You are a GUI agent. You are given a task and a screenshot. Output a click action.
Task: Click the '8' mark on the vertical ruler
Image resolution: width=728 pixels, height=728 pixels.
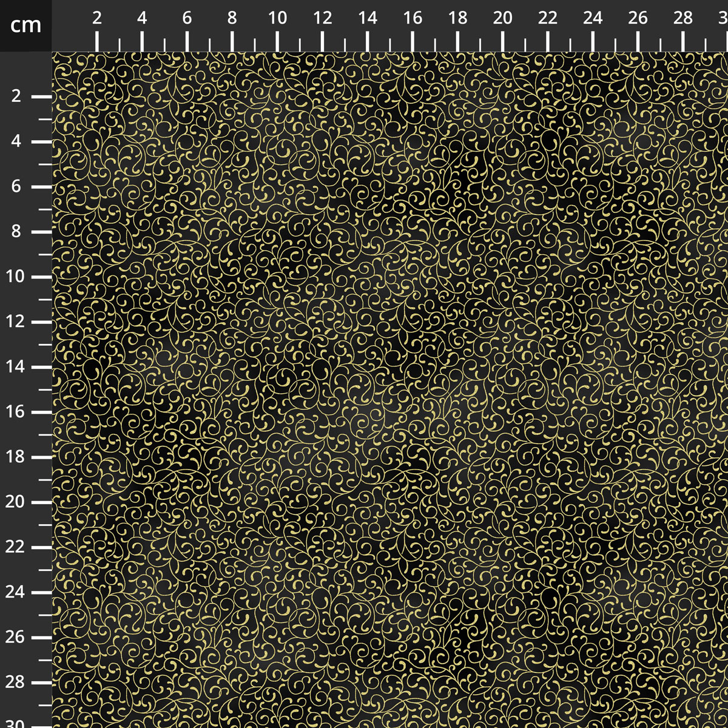(16, 232)
